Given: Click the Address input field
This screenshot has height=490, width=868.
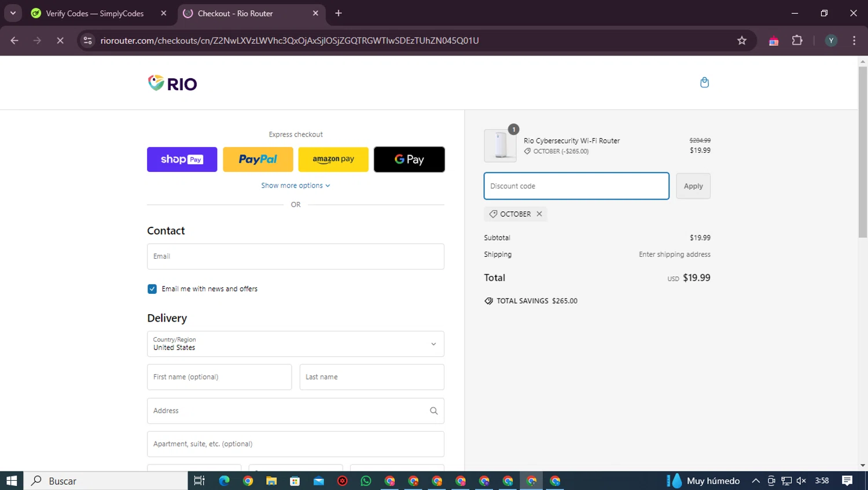Looking at the screenshot, I should pyautogui.click(x=296, y=411).
